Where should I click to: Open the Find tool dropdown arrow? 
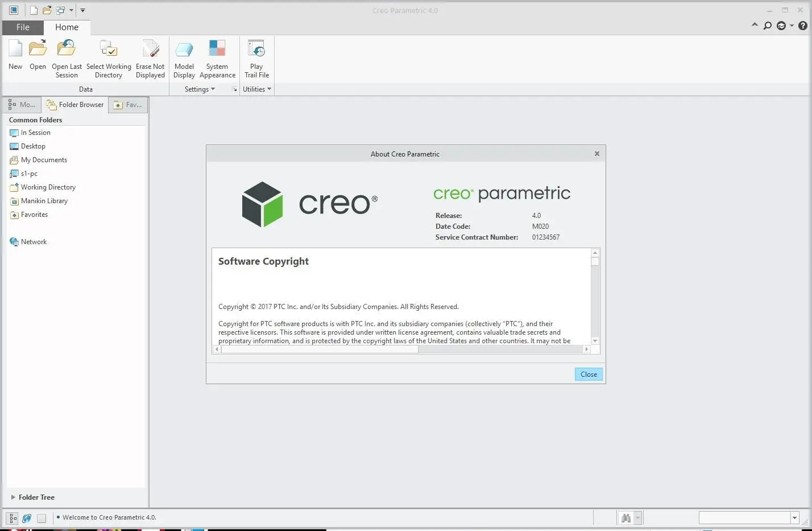coord(638,518)
